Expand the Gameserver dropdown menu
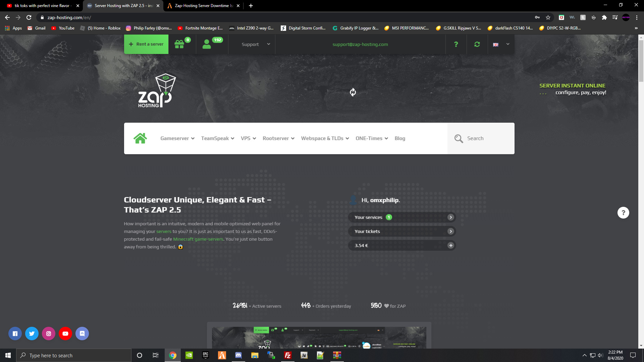The image size is (644, 362). pos(177,138)
